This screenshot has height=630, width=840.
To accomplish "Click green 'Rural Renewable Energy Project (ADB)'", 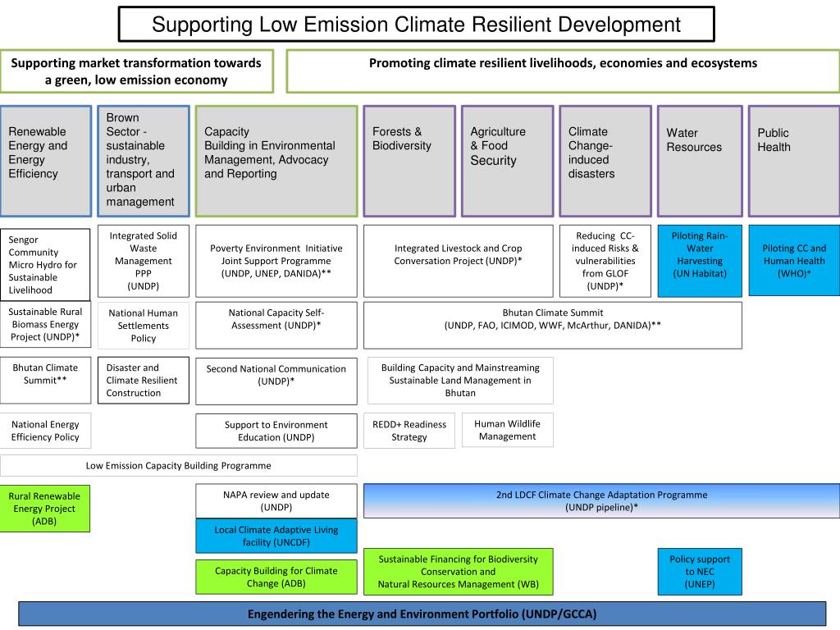I will click(x=44, y=509).
